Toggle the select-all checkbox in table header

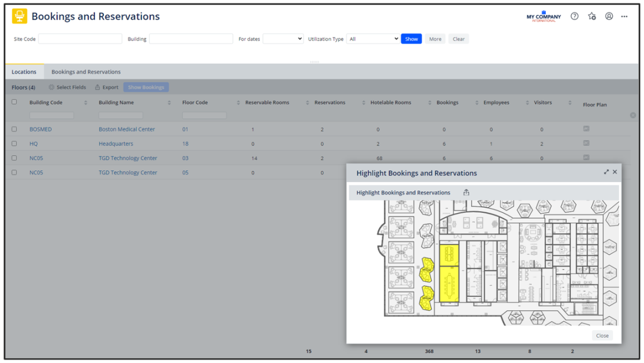pyautogui.click(x=15, y=102)
